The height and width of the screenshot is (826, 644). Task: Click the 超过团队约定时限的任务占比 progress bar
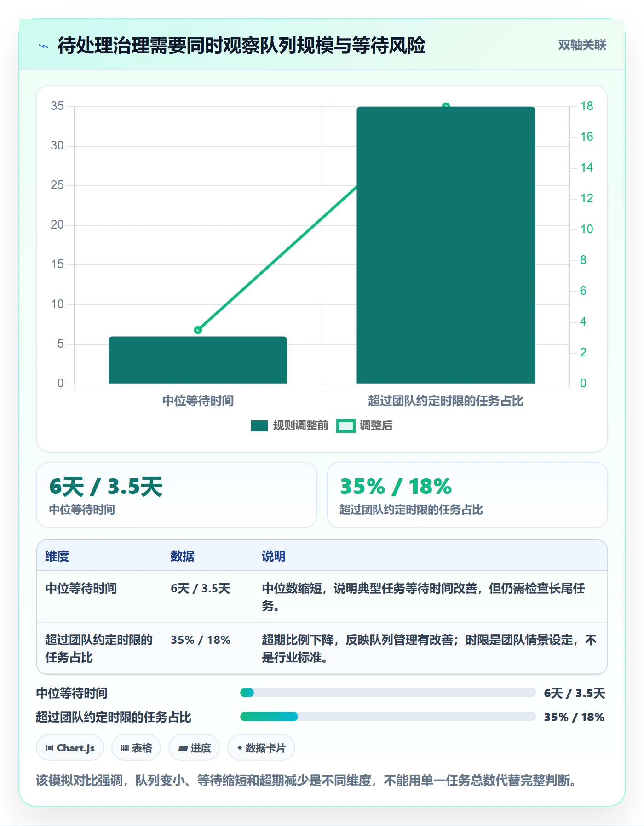click(388, 717)
